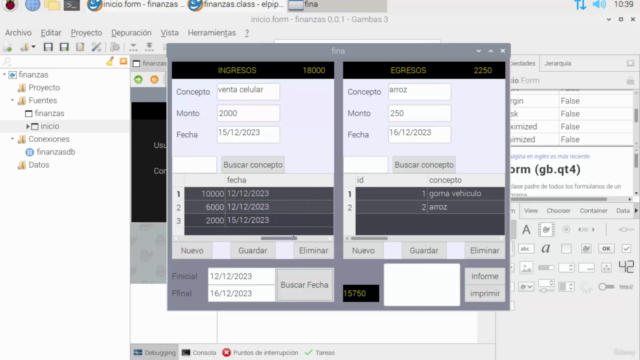
Task: Open the Herramientas menu
Action: [x=211, y=33]
